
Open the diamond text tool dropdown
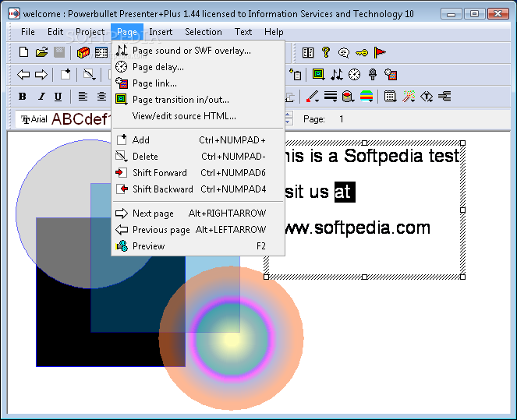tap(427, 96)
